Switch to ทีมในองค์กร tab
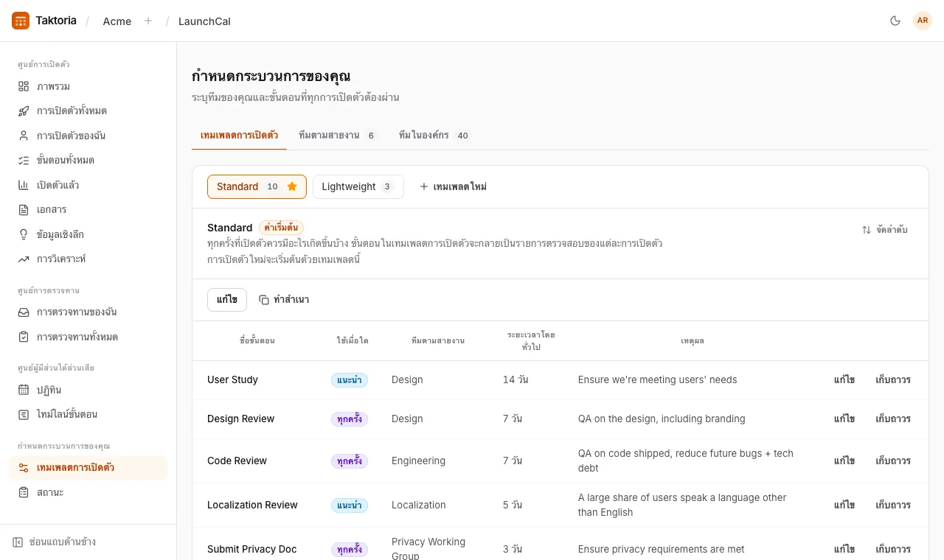 click(x=434, y=135)
